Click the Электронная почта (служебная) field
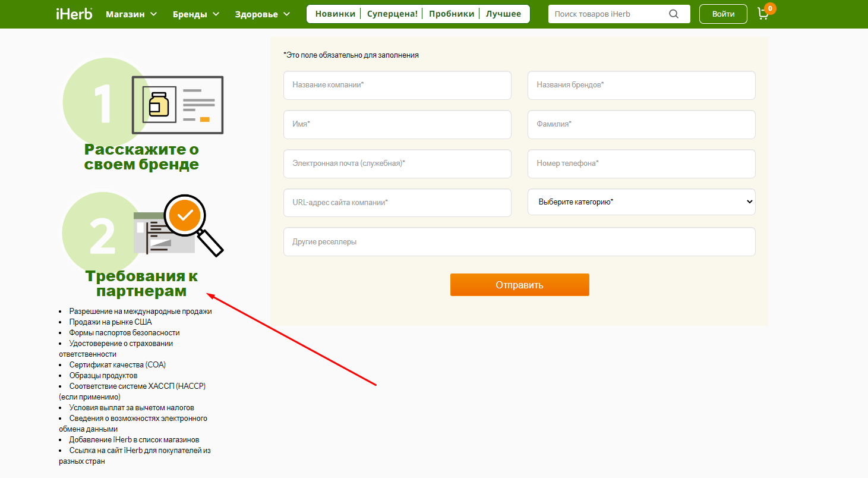The height and width of the screenshot is (478, 868). click(x=397, y=163)
